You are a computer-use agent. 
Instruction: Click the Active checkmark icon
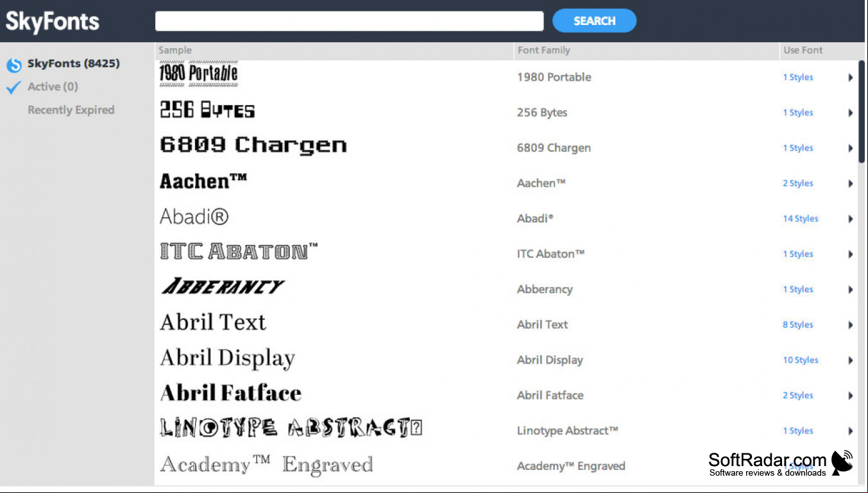[13, 87]
